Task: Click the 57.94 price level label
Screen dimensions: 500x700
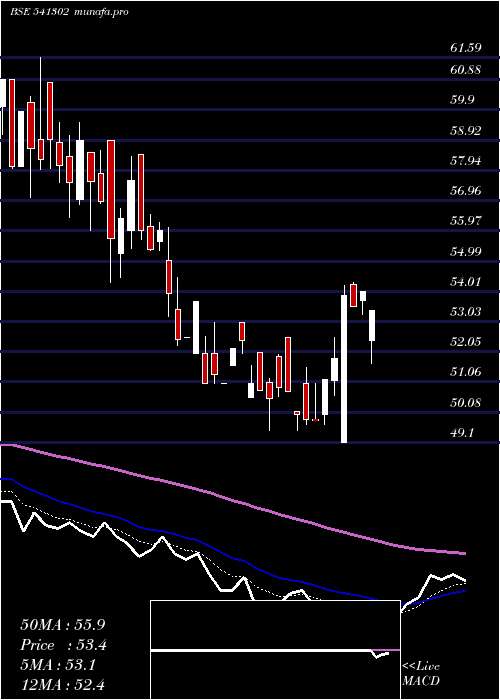Action: pos(466,160)
